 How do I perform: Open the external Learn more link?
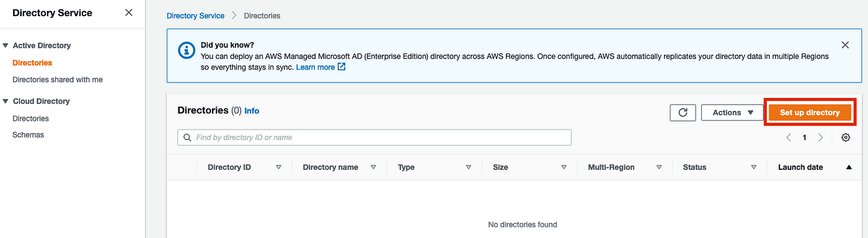321,67
